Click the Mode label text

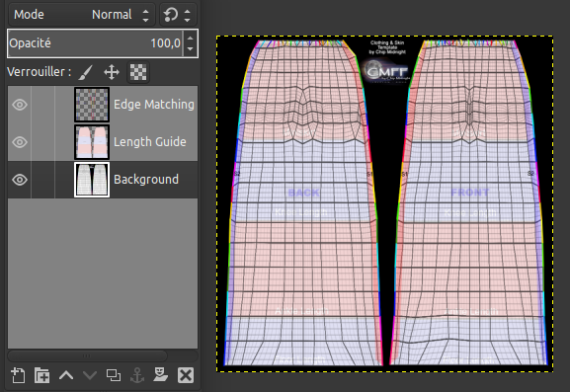tap(29, 15)
